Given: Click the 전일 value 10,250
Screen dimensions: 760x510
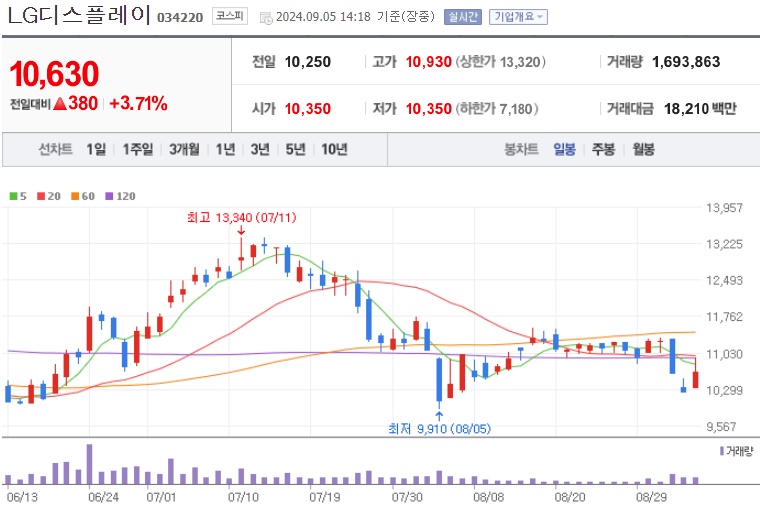Looking at the screenshot, I should (x=308, y=62).
